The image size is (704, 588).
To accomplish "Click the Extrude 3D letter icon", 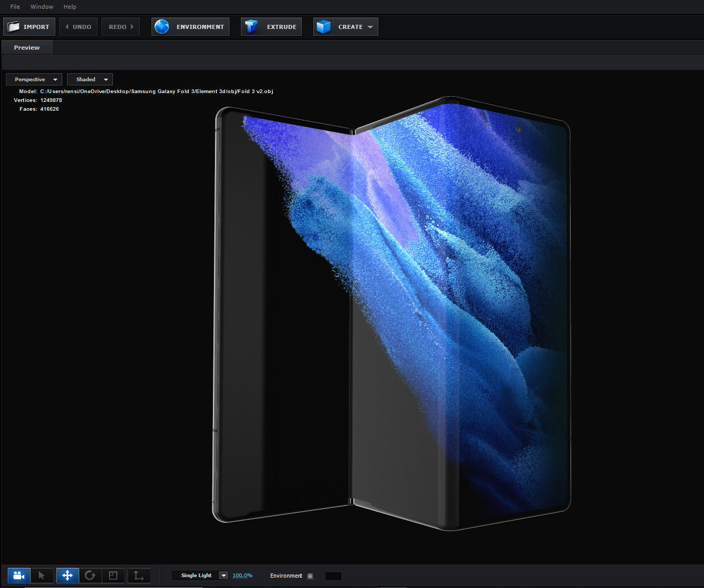I will pos(251,27).
